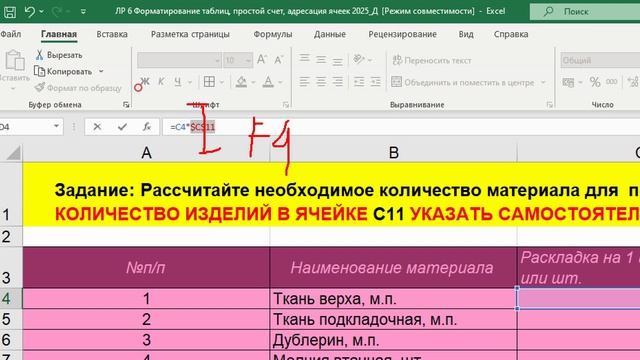Image resolution: width=640 pixels, height=360 pixels.
Task: Click the align left icon
Action: 304,82
